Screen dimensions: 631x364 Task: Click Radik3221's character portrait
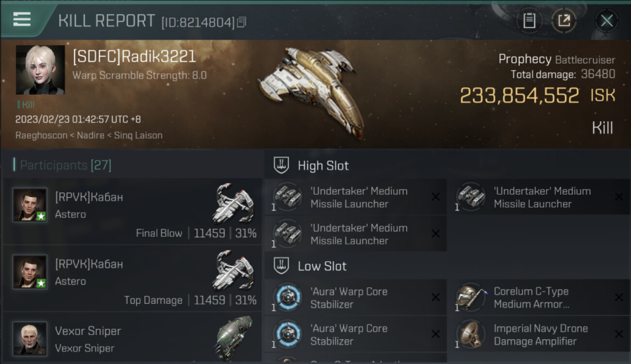[40, 70]
